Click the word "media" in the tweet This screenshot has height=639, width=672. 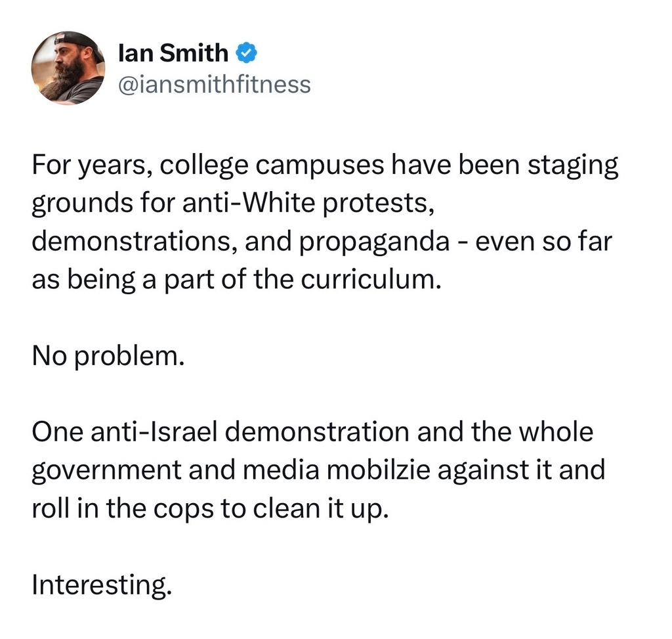click(x=294, y=471)
